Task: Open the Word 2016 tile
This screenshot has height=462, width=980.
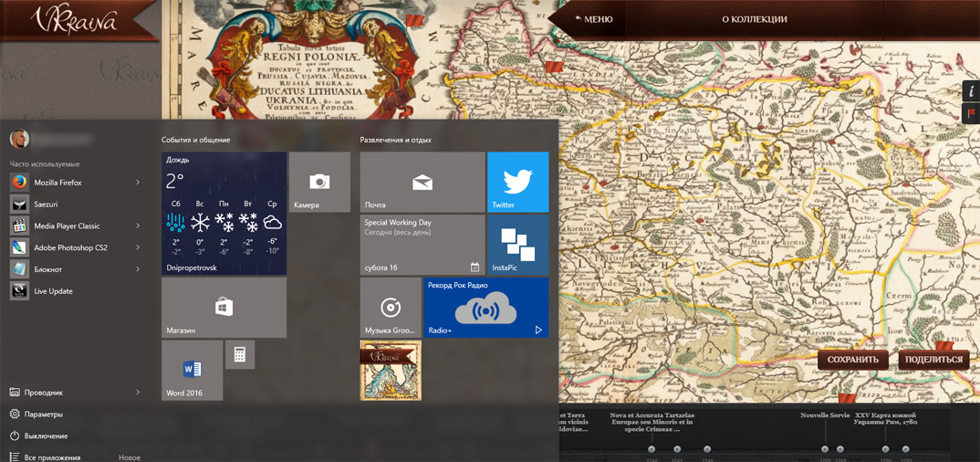Action: point(193,371)
